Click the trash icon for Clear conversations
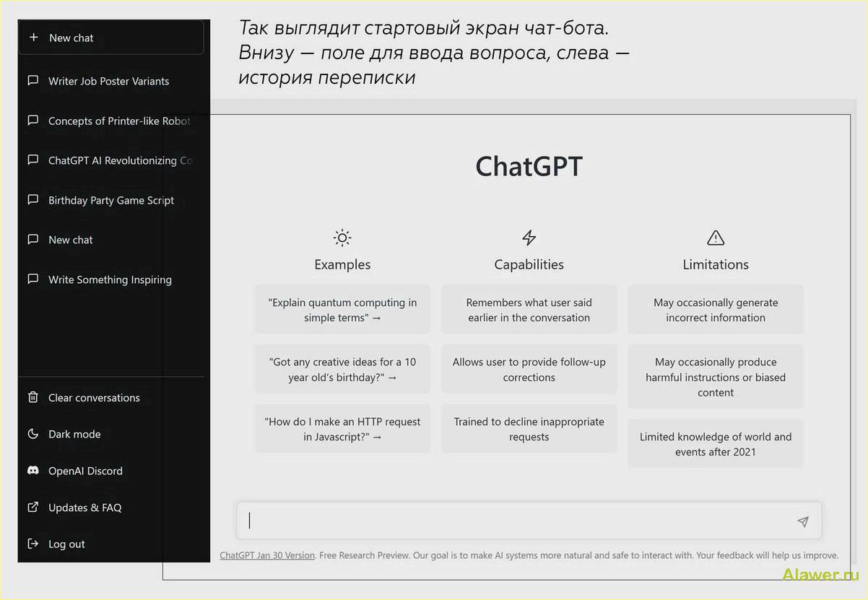Viewport: 868px width, 600px height. (x=32, y=397)
